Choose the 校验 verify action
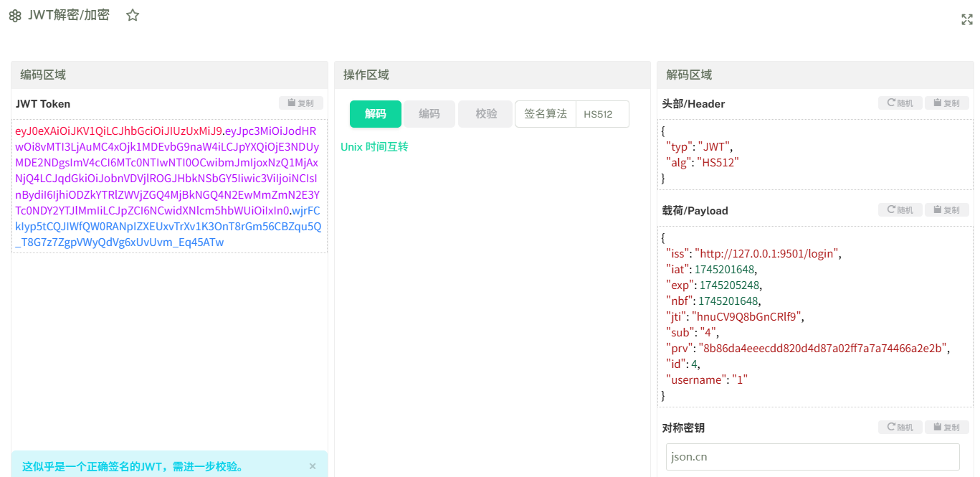The height and width of the screenshot is (477, 980). click(486, 114)
